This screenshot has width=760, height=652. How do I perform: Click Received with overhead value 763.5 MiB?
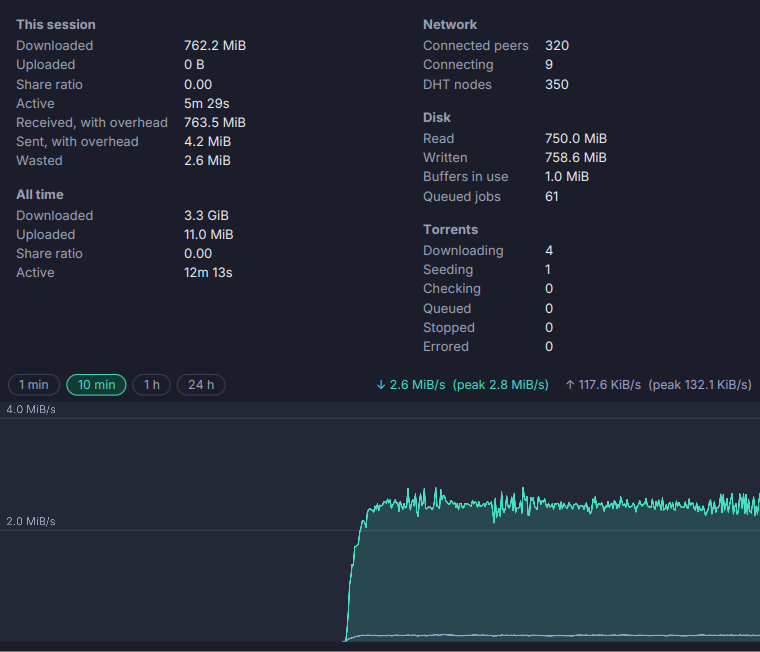pos(215,123)
